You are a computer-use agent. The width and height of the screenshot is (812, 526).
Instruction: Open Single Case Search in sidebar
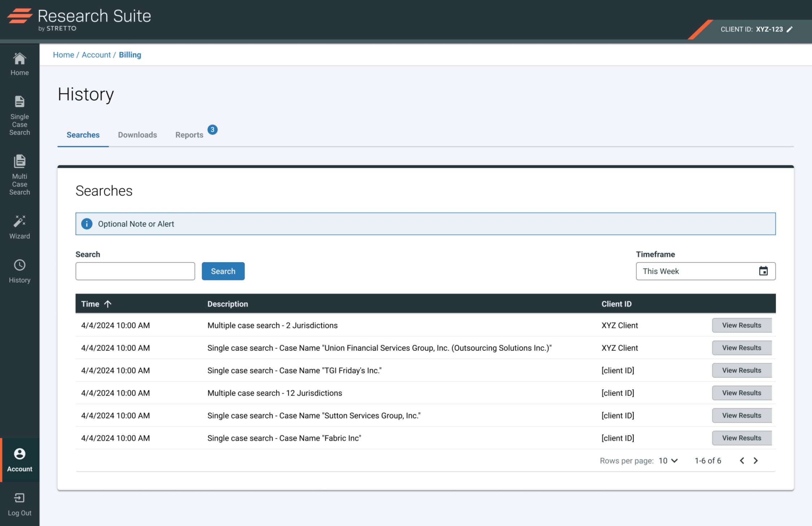click(19, 102)
